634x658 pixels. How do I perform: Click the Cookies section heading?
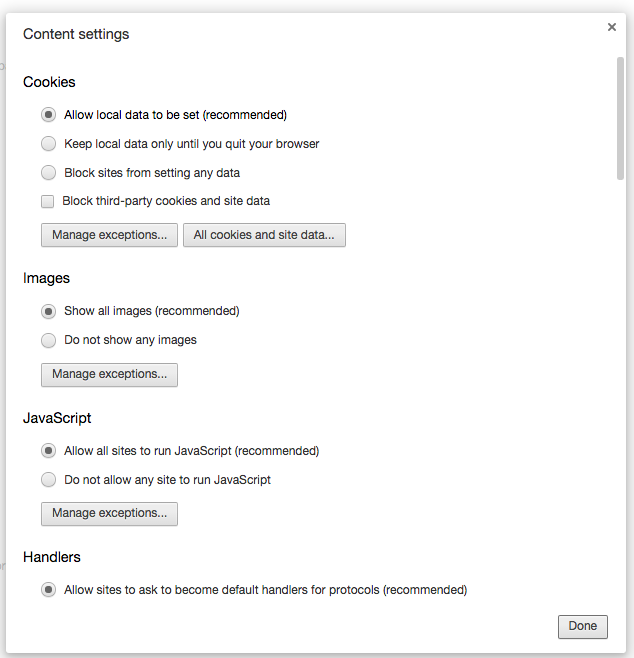click(x=49, y=82)
